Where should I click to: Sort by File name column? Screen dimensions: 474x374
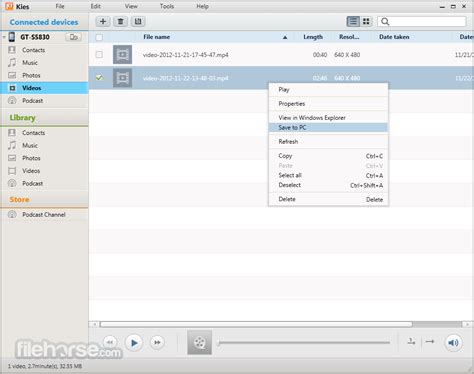[156, 37]
